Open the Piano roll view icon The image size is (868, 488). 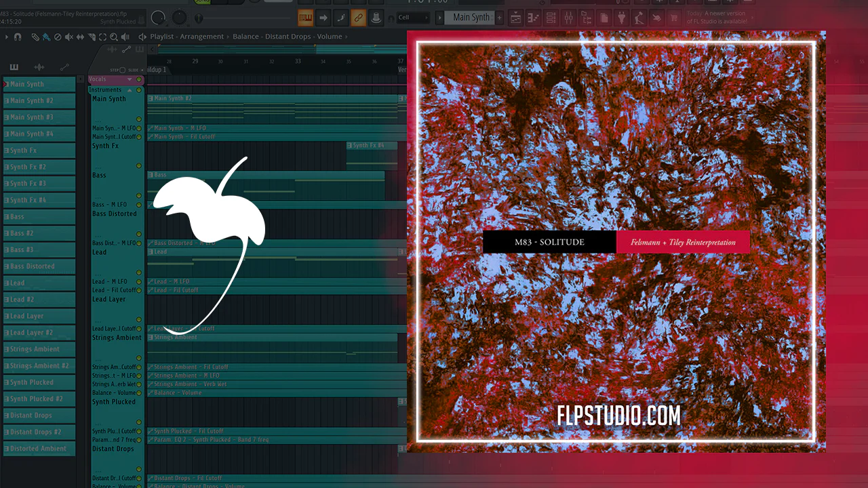click(534, 18)
